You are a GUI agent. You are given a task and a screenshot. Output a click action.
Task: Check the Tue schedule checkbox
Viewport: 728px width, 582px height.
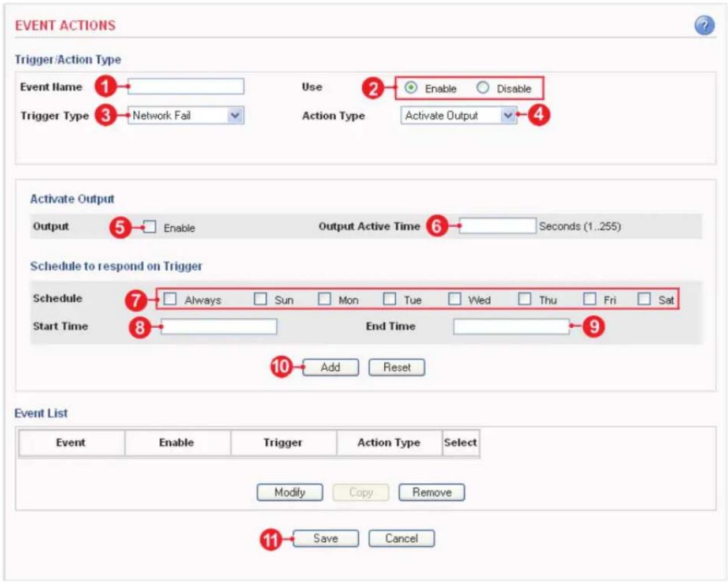coord(390,299)
